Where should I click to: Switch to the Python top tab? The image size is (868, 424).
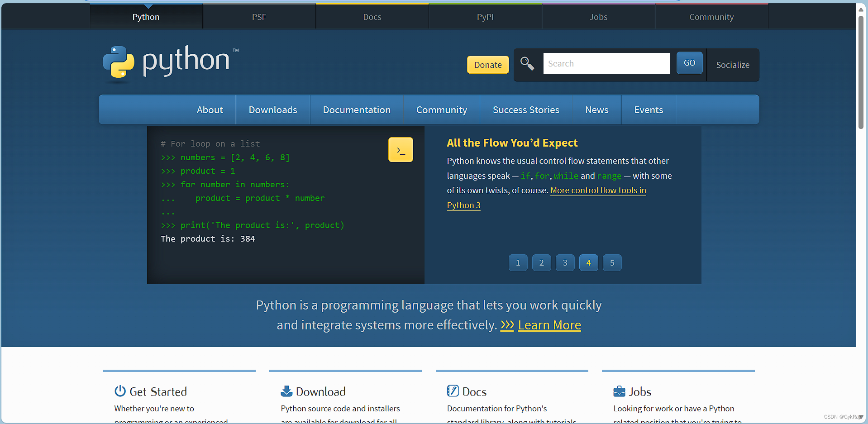click(146, 17)
